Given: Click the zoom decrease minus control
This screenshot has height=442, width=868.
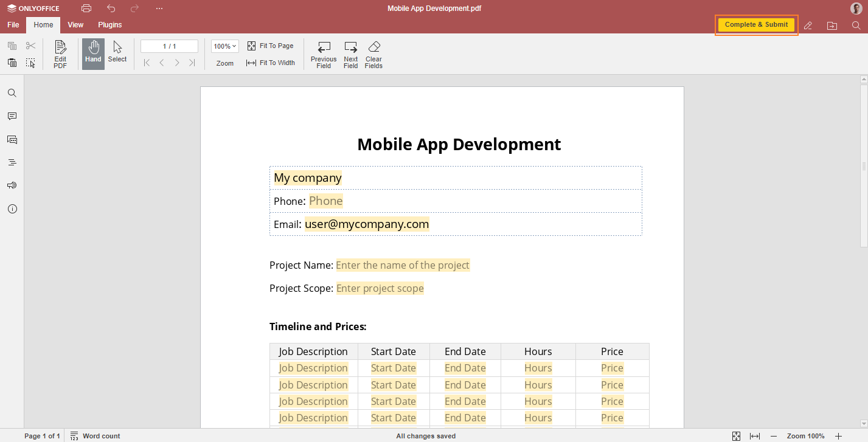Looking at the screenshot, I should click(773, 436).
